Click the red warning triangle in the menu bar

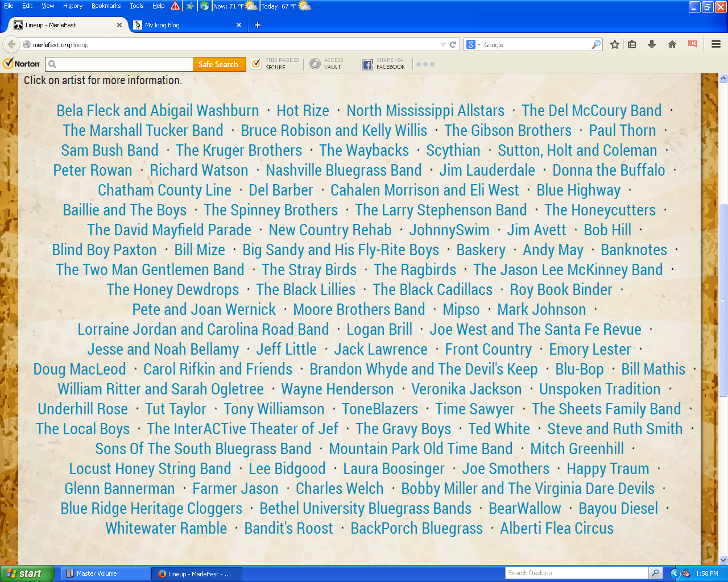tap(175, 6)
